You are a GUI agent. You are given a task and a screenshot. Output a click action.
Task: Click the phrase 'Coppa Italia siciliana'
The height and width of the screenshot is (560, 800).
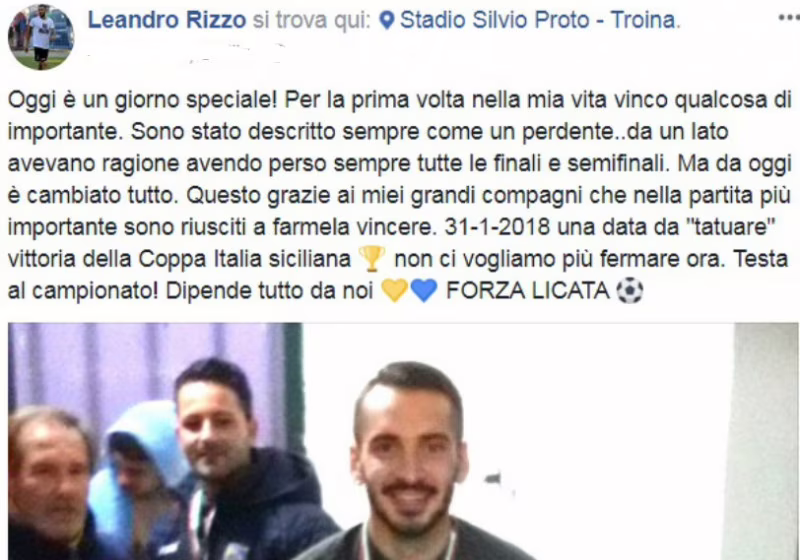click(x=244, y=259)
